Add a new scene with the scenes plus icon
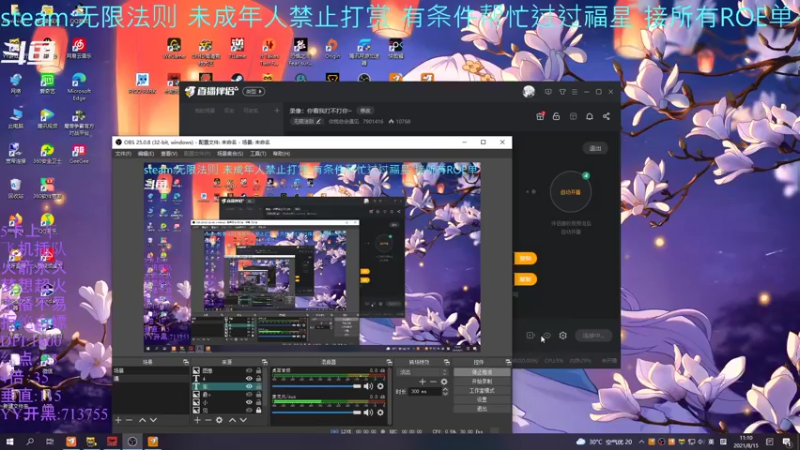The width and height of the screenshot is (800, 450). [x=118, y=420]
